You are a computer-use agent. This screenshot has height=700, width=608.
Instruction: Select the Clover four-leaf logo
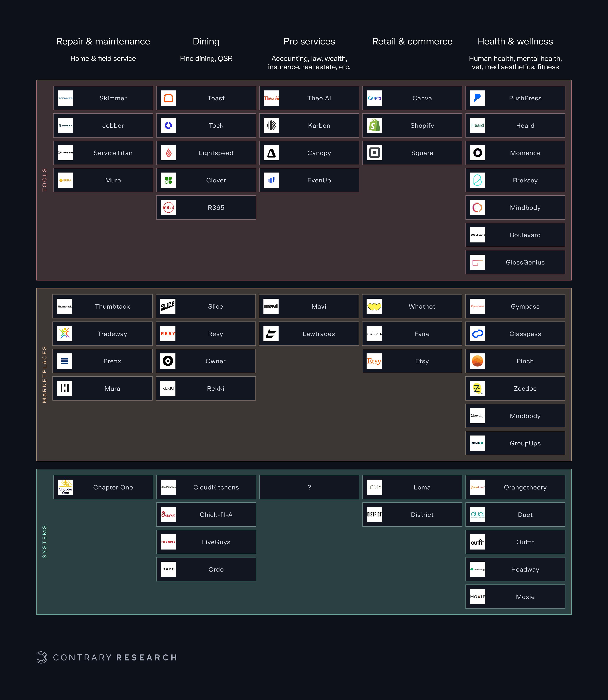(168, 180)
